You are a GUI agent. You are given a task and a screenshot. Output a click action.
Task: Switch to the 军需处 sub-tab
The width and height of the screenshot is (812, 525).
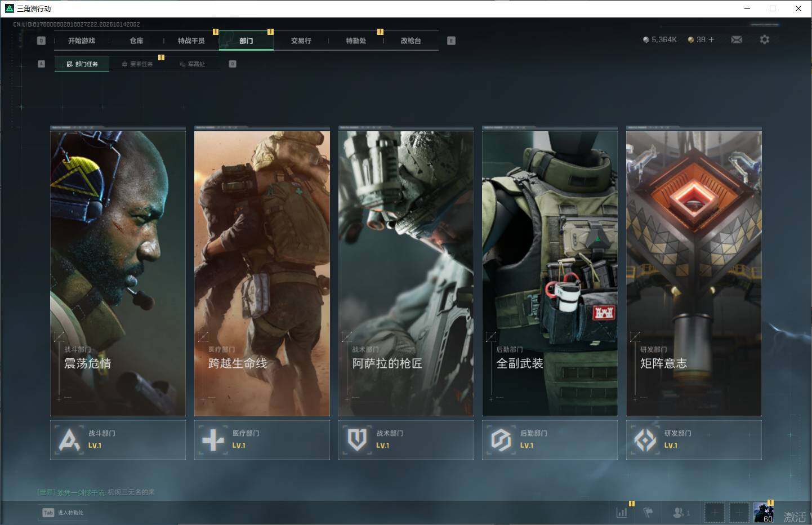click(192, 64)
